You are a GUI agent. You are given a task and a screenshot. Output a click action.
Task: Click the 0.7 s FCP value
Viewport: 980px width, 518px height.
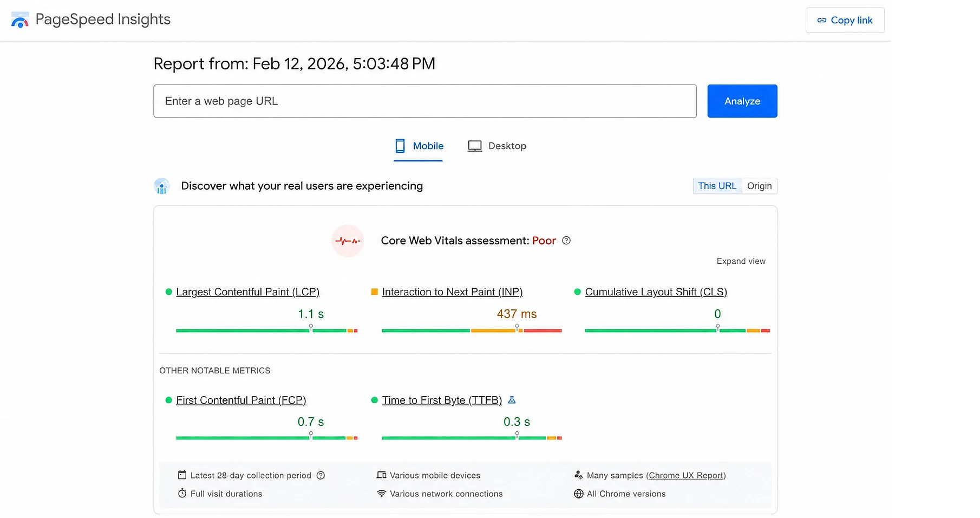311,422
